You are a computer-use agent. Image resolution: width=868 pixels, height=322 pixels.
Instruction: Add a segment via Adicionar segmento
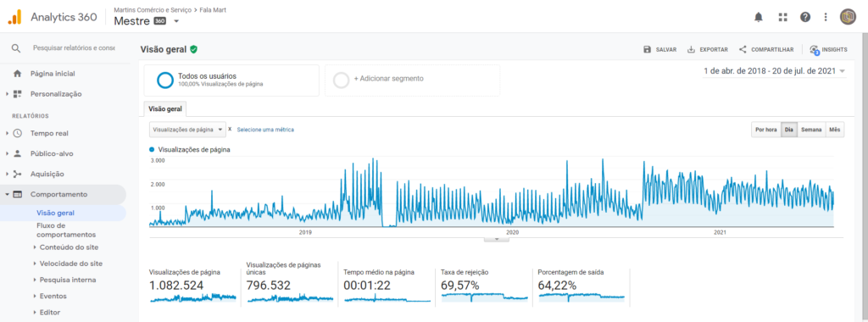tap(413, 80)
